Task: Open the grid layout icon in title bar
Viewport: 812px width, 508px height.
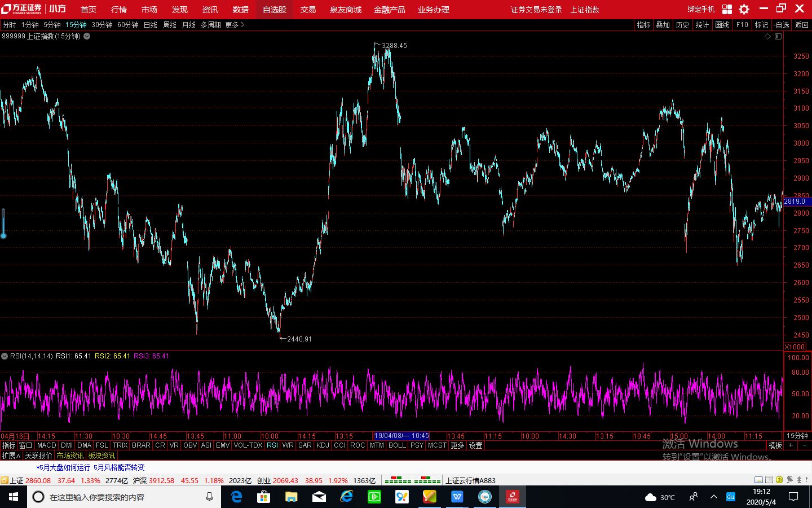Action: point(727,9)
